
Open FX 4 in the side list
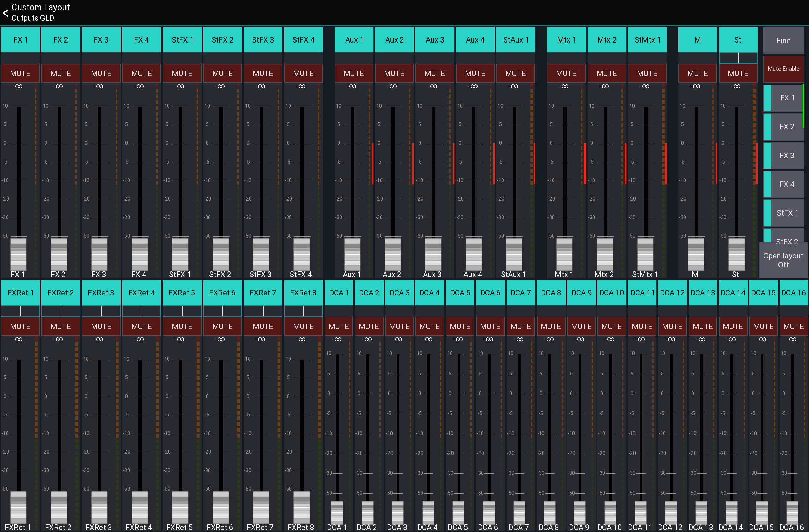[x=784, y=184]
